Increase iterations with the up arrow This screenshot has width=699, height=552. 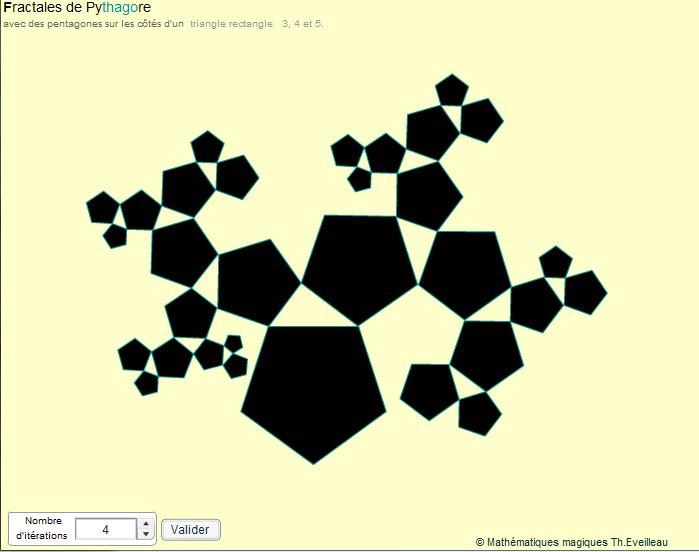[146, 523]
